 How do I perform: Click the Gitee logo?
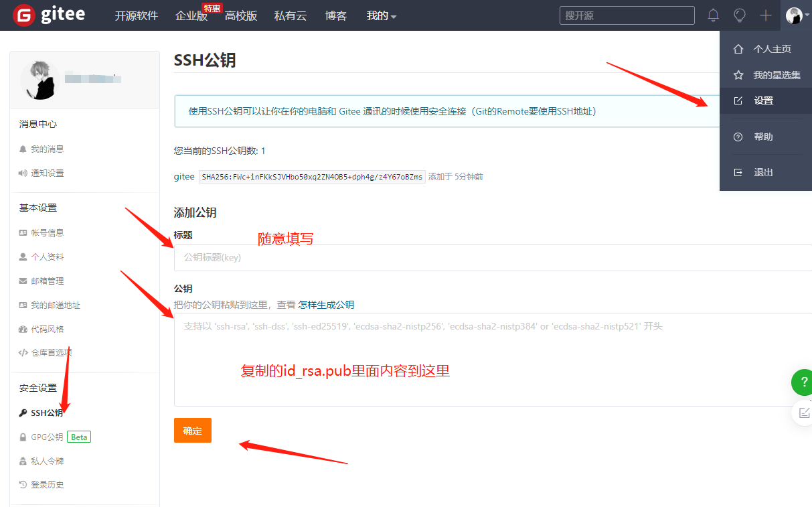point(49,15)
